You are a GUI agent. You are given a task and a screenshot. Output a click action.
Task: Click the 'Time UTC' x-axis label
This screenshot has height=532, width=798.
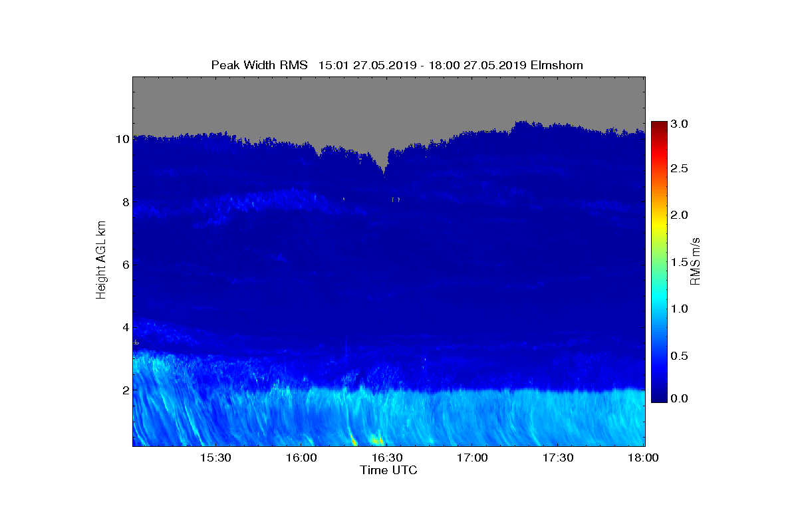point(388,470)
